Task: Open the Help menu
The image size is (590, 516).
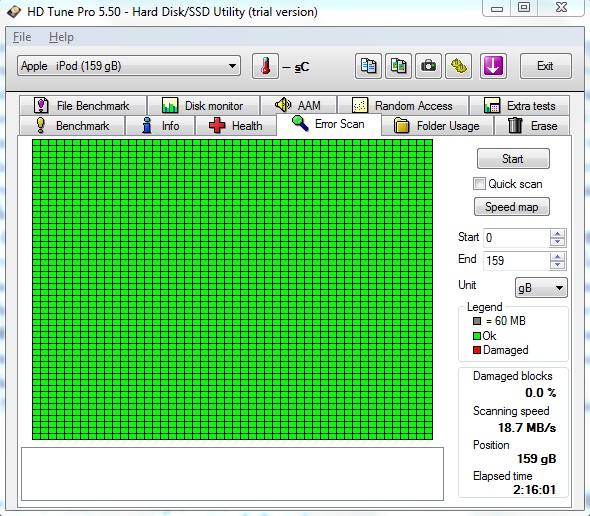Action: (x=61, y=37)
